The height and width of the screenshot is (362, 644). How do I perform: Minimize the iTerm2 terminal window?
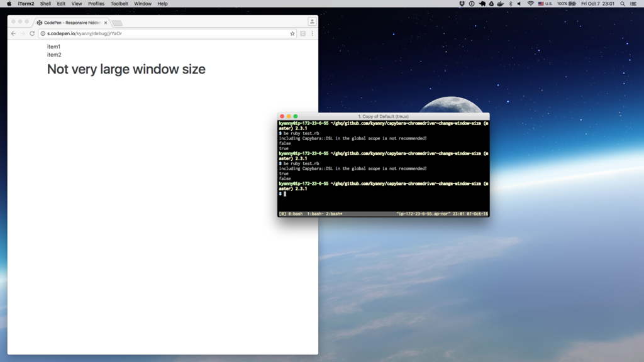[289, 116]
